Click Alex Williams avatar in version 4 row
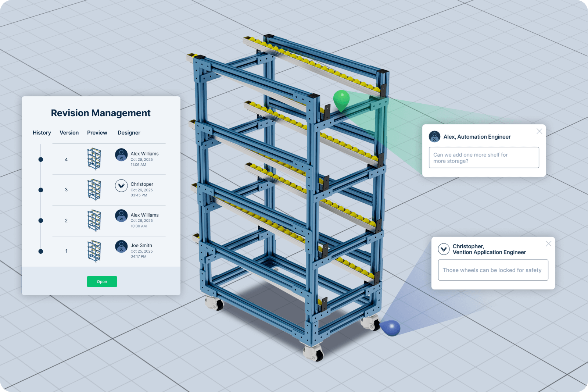This screenshot has width=588, height=392. click(121, 155)
